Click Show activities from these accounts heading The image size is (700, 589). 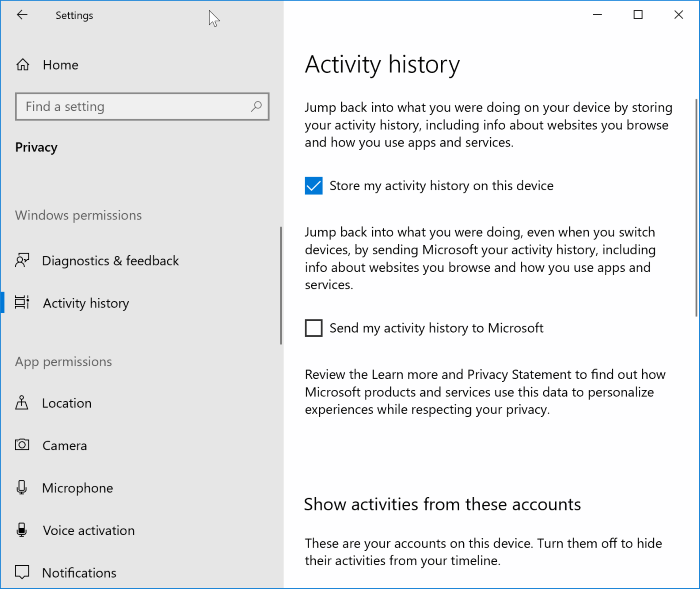(x=442, y=504)
